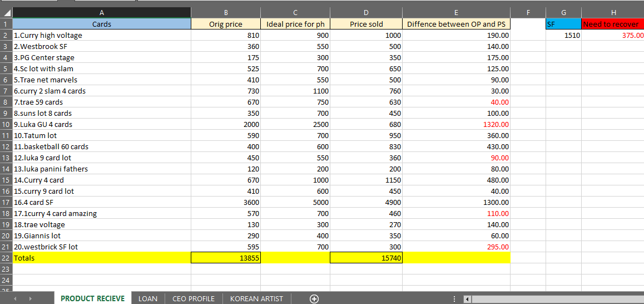Select red difference value 1320.00

pyautogui.click(x=456, y=124)
